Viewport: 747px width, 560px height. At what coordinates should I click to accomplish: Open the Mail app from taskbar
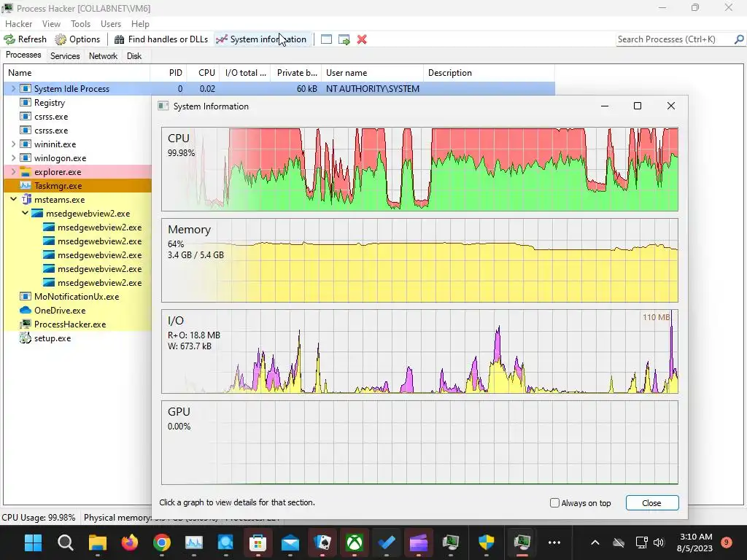coord(290,542)
